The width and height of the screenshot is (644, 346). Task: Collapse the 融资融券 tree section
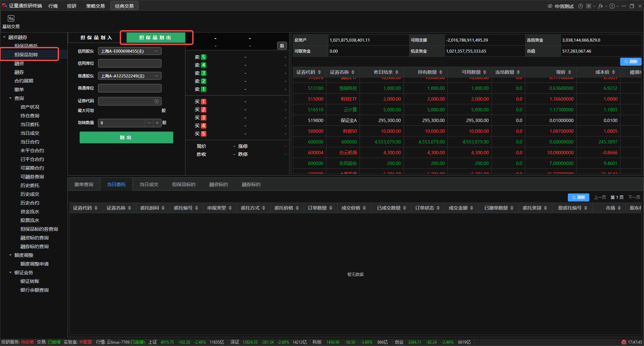[4, 37]
